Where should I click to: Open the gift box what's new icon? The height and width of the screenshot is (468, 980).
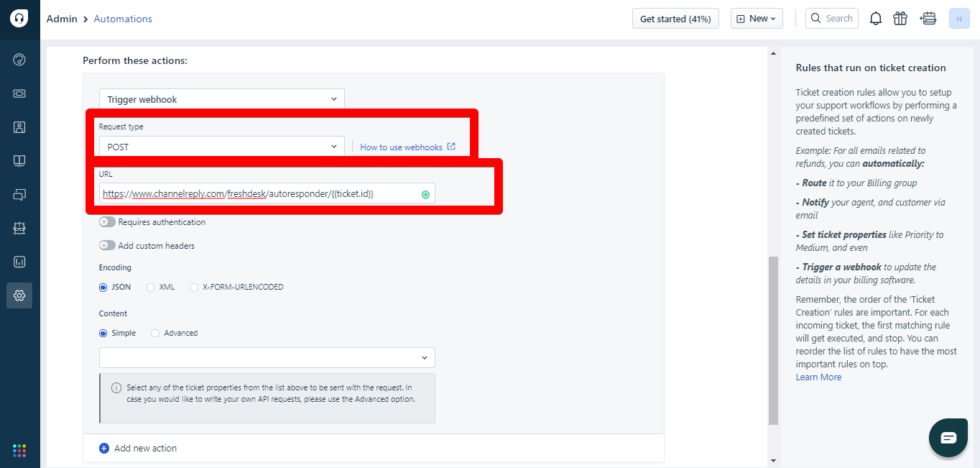click(900, 19)
